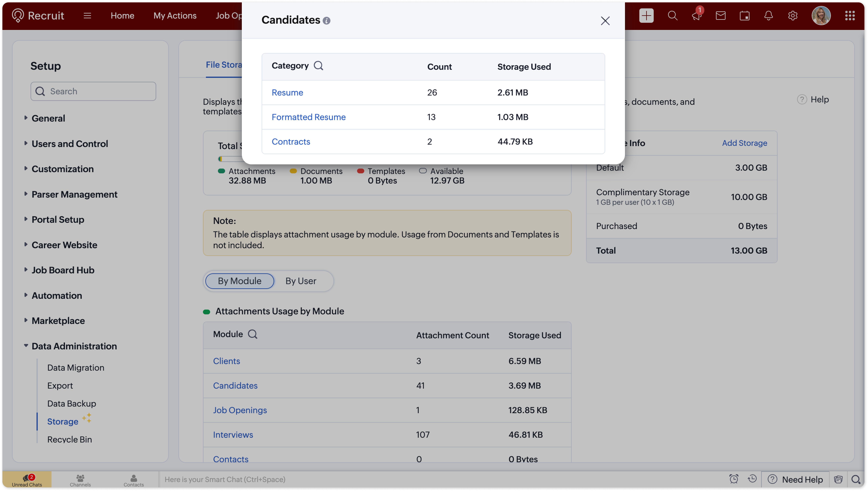The image size is (868, 491).
Task: Click the Module search magnifier icon
Action: (252, 334)
